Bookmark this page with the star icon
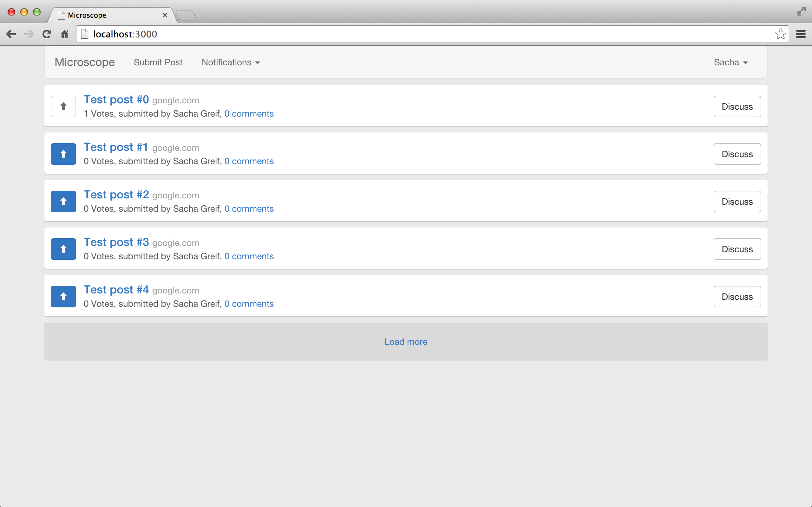Viewport: 812px width, 507px height. click(781, 34)
